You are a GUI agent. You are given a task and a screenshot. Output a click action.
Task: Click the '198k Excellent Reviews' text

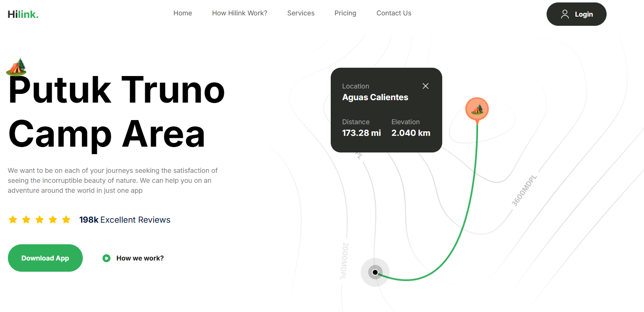(x=125, y=219)
